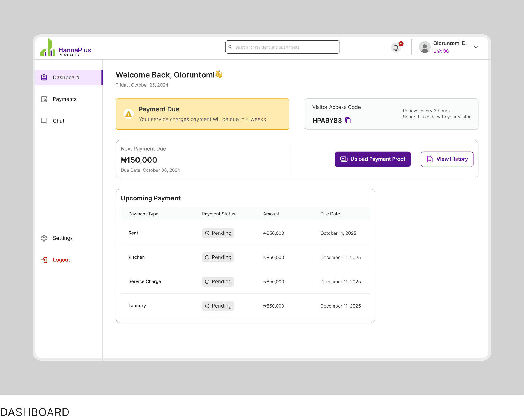Click the Settings gear icon
The height and width of the screenshot is (420, 524).
[44, 238]
